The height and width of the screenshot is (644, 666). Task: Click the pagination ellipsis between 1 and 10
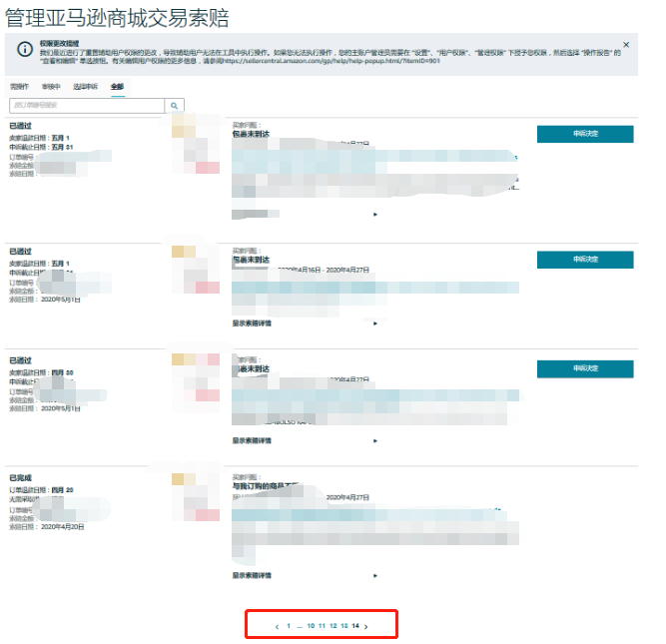coord(300,627)
